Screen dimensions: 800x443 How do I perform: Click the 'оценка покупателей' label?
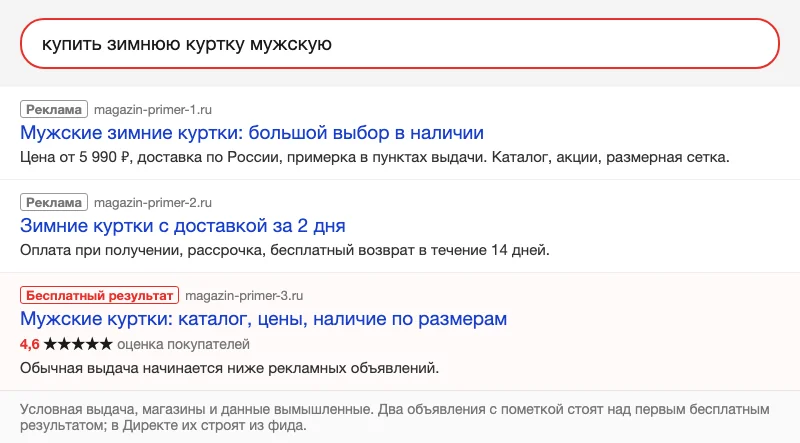[x=183, y=344]
